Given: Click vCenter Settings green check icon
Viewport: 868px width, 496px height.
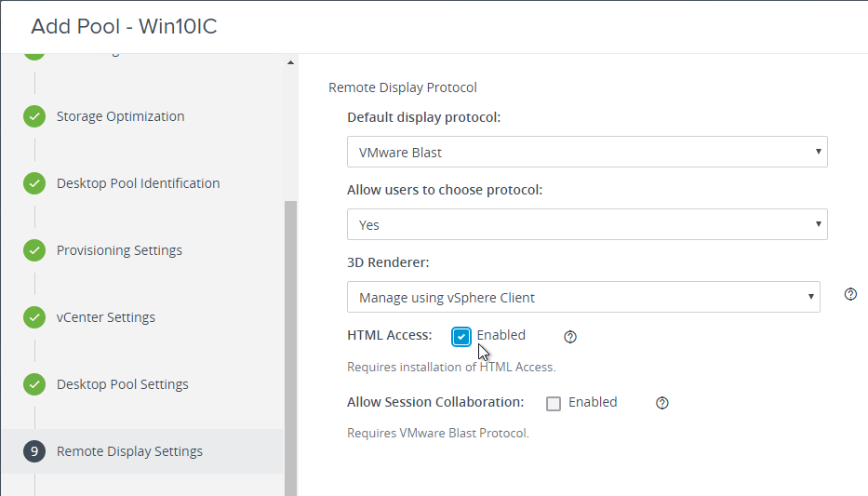Looking at the screenshot, I should coord(34,317).
